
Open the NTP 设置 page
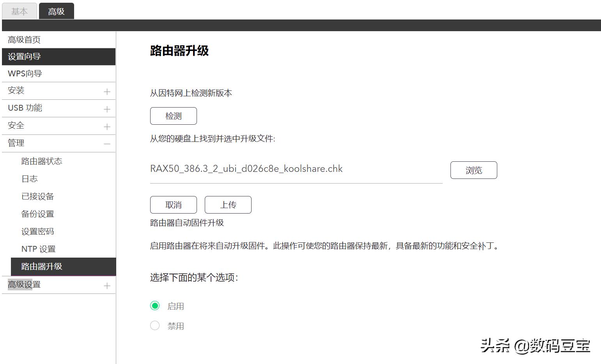click(x=38, y=249)
